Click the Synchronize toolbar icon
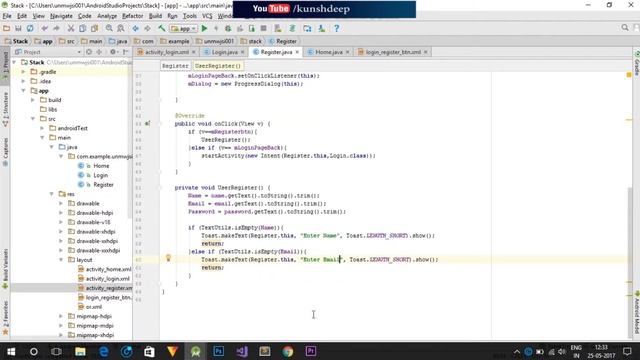The image size is (640, 360). click(x=30, y=28)
